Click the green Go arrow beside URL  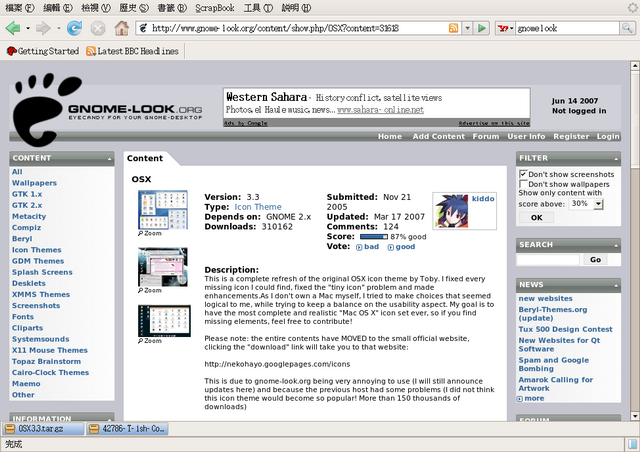click(x=482, y=28)
